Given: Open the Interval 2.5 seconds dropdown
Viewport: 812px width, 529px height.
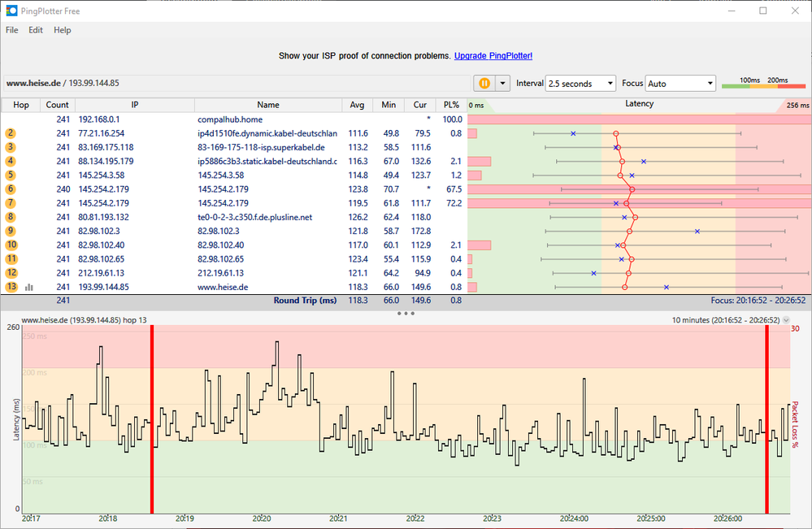Looking at the screenshot, I should tap(580, 84).
